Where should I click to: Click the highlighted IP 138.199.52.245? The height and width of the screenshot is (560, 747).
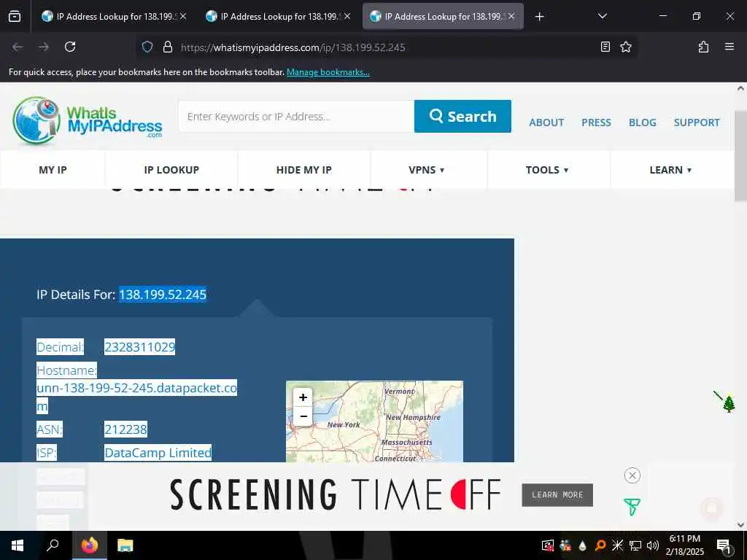click(163, 295)
